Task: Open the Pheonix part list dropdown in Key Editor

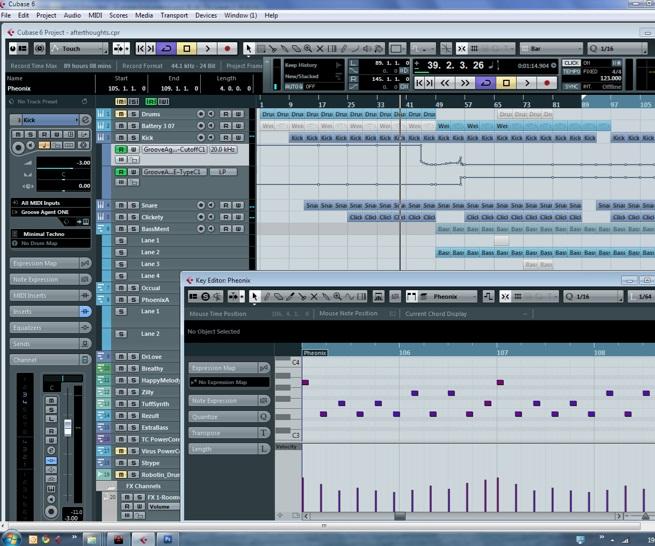Action: (447, 297)
